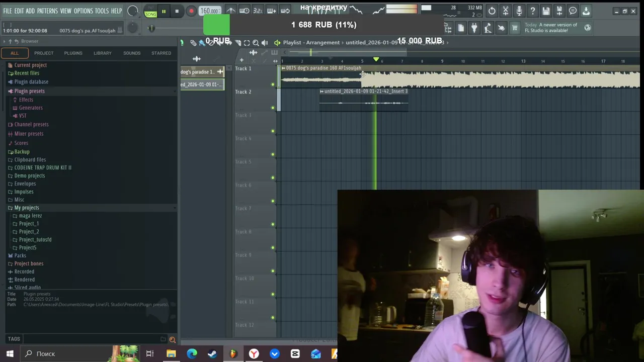The height and width of the screenshot is (362, 644).
Task: Click the one-click audio recording microphone icon
Action: pyautogui.click(x=519, y=11)
